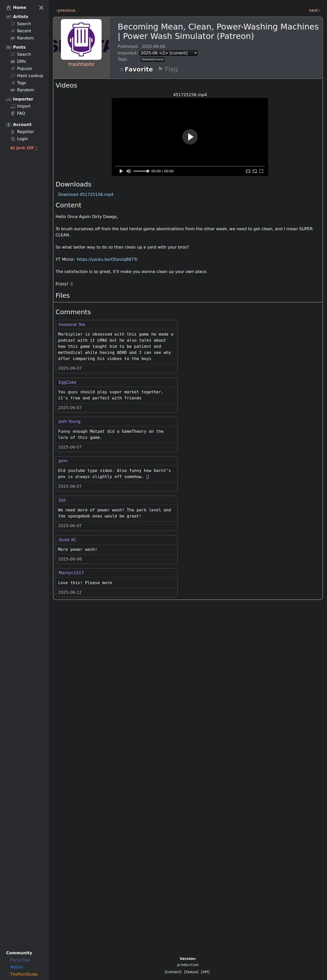Add the post to Favorite
Image resolution: width=327 pixels, height=980 pixels.
click(x=136, y=69)
